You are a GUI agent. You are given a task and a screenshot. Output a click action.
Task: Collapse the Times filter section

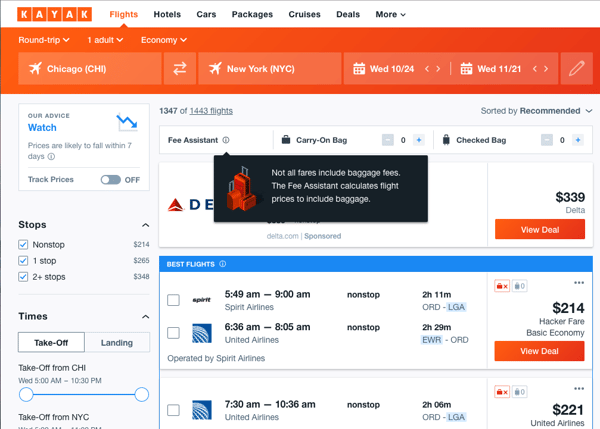(145, 317)
